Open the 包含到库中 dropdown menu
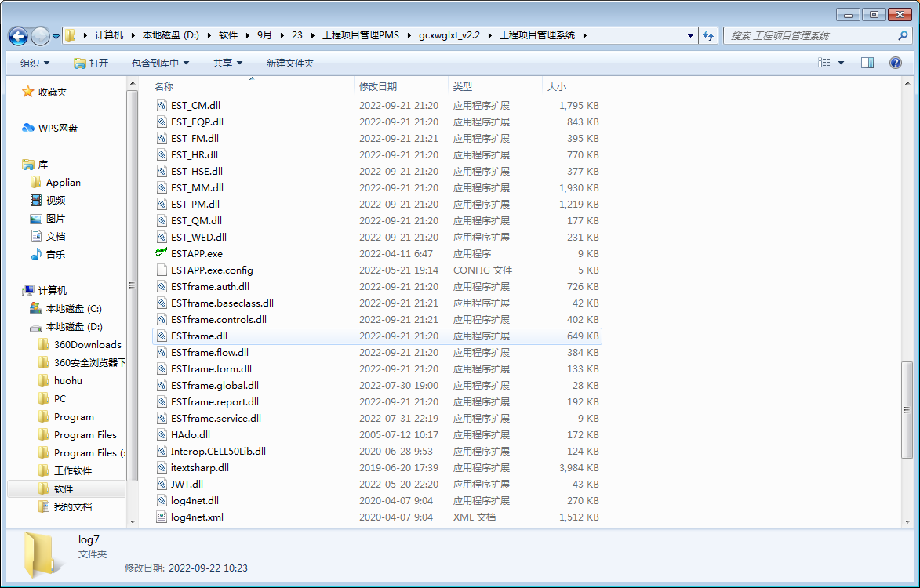 coord(160,63)
